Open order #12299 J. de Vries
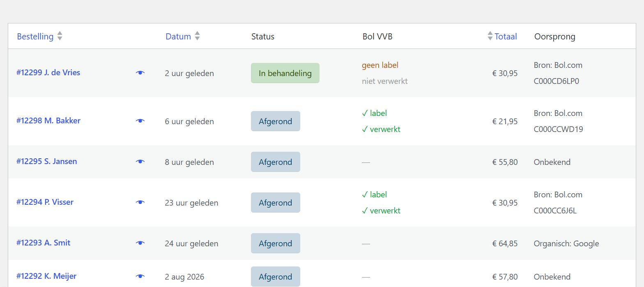 point(48,72)
